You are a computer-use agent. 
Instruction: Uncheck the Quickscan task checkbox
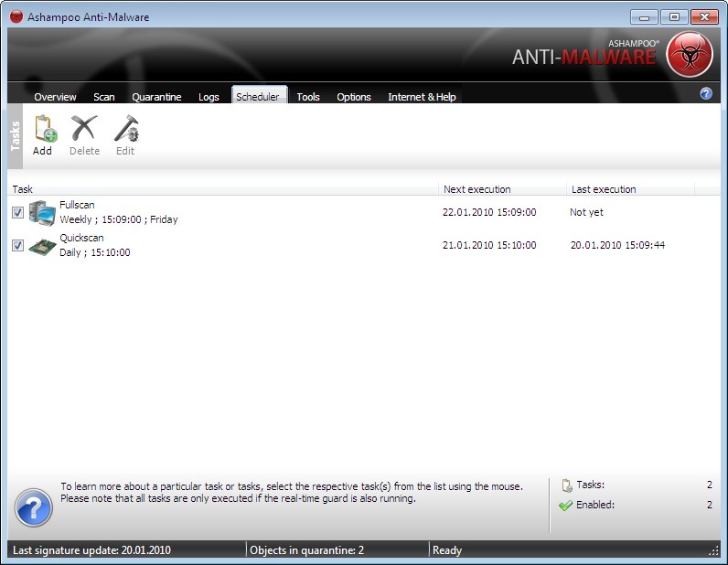pyautogui.click(x=17, y=245)
